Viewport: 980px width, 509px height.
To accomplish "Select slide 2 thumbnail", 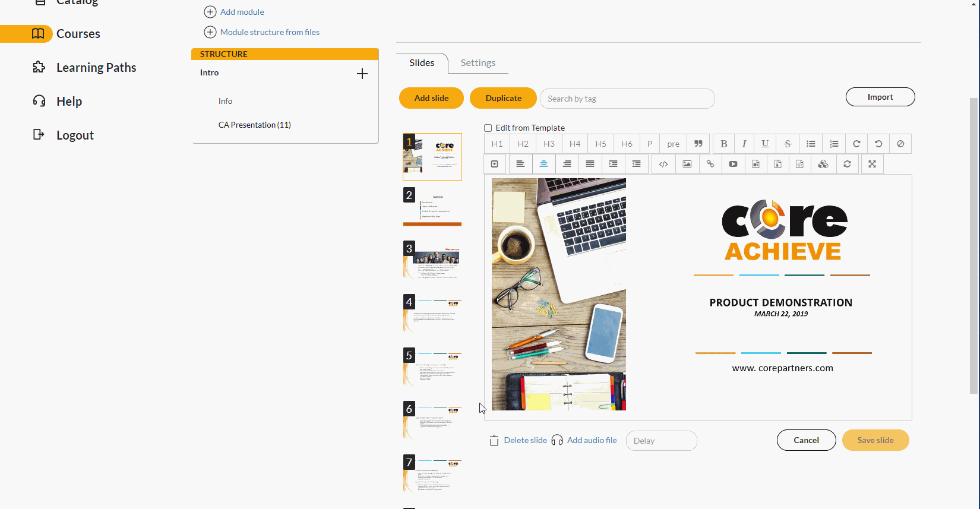I will tap(432, 207).
